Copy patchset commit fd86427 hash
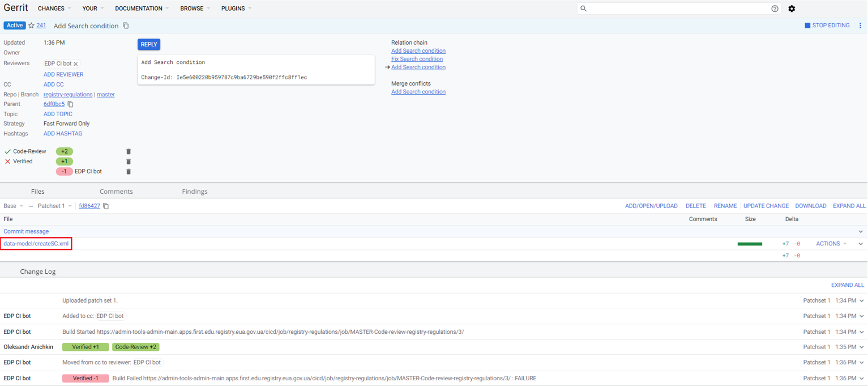 click(x=106, y=206)
